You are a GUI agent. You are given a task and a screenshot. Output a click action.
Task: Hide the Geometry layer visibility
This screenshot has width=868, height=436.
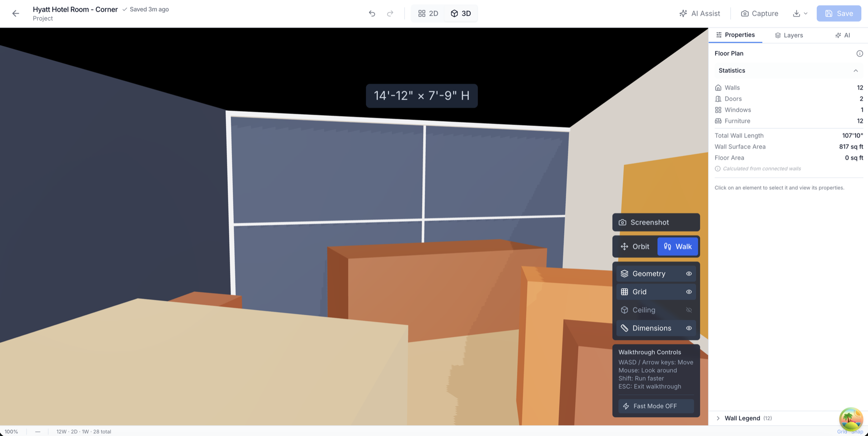tap(689, 274)
